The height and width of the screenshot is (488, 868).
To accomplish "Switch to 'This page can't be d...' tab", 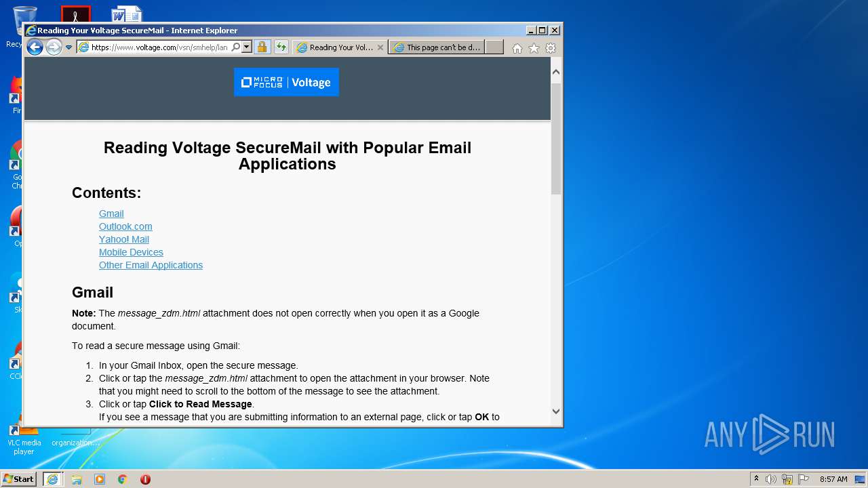I will [437, 47].
